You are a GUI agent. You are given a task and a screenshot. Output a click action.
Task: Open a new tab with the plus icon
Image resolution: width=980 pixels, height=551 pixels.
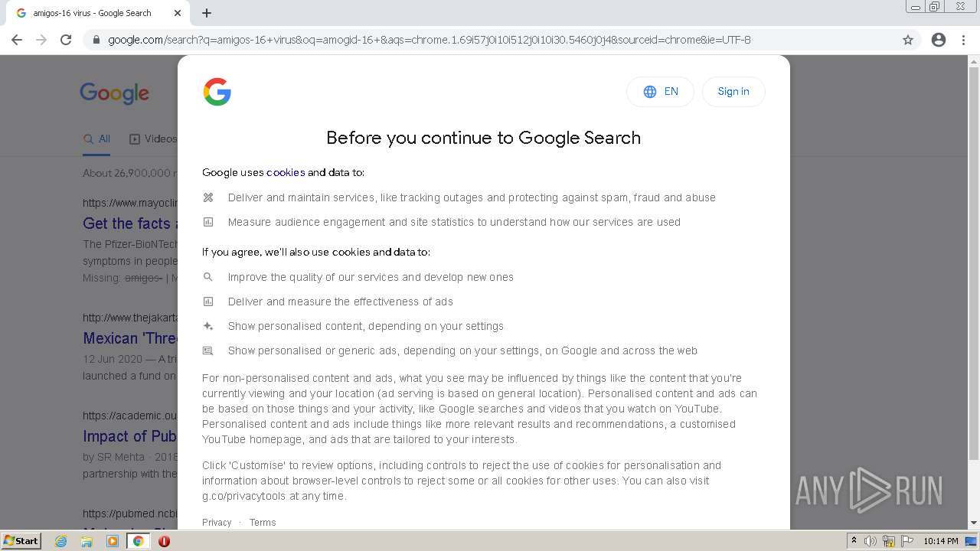[207, 13]
